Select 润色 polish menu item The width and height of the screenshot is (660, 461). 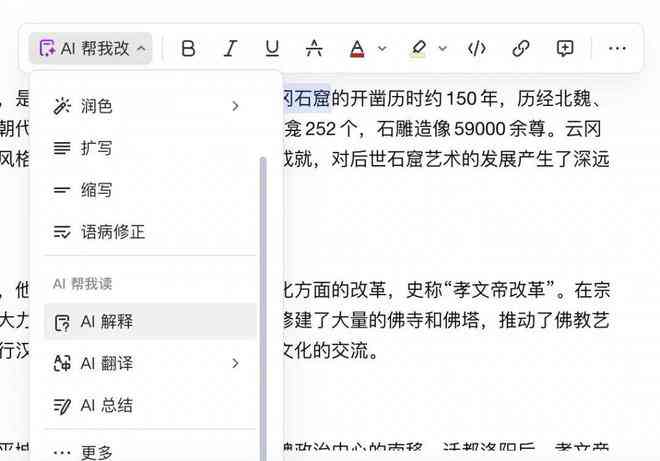(x=150, y=106)
